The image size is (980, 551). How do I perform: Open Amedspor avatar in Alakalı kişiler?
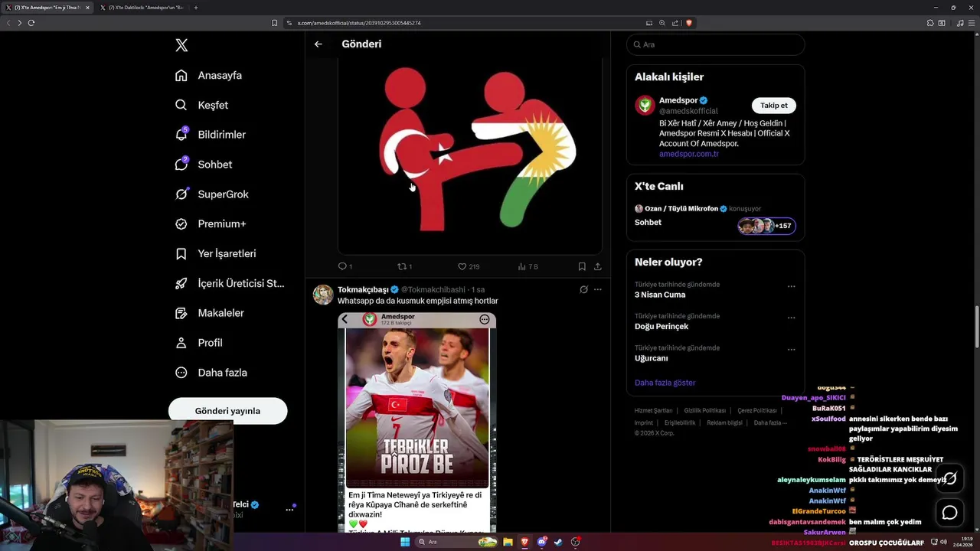[x=645, y=106]
